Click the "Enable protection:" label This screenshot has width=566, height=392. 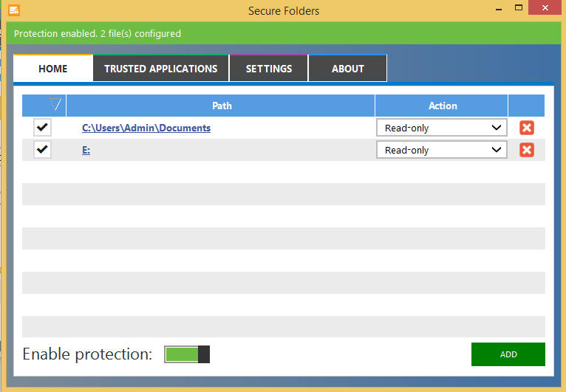pyautogui.click(x=87, y=354)
